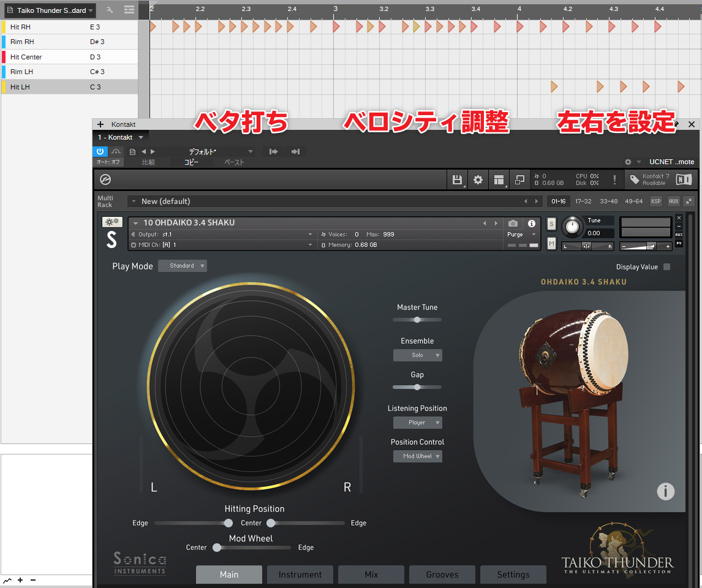Click the コピー copy button
This screenshot has width=702, height=588.
tap(191, 162)
